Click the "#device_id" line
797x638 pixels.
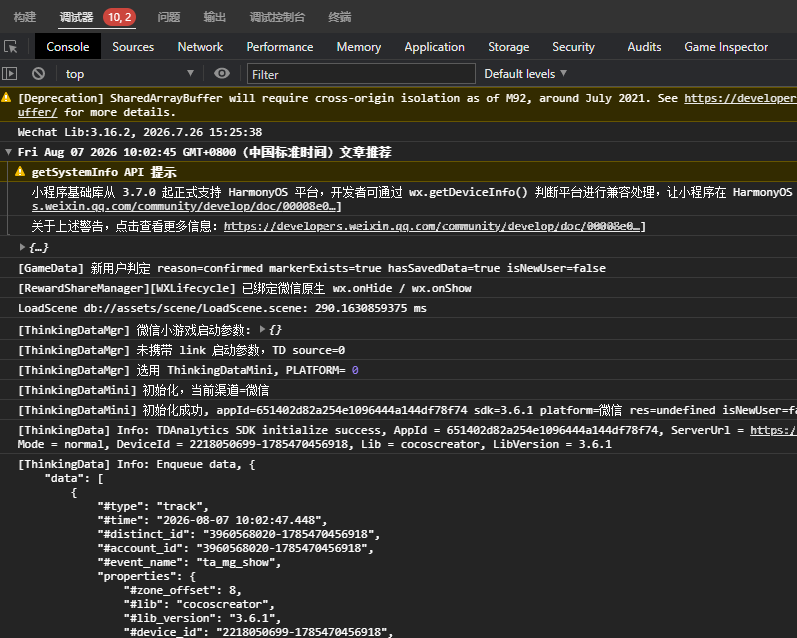tap(259, 631)
